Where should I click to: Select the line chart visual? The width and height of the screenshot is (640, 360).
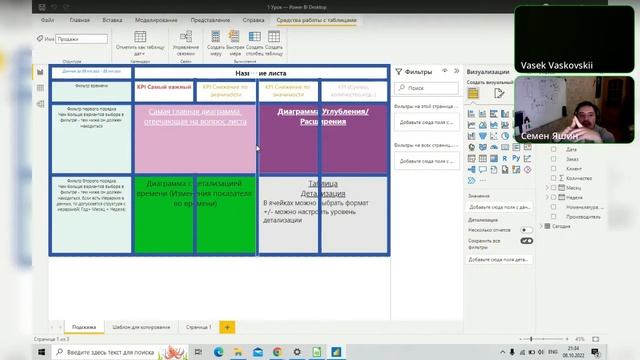tap(471, 124)
